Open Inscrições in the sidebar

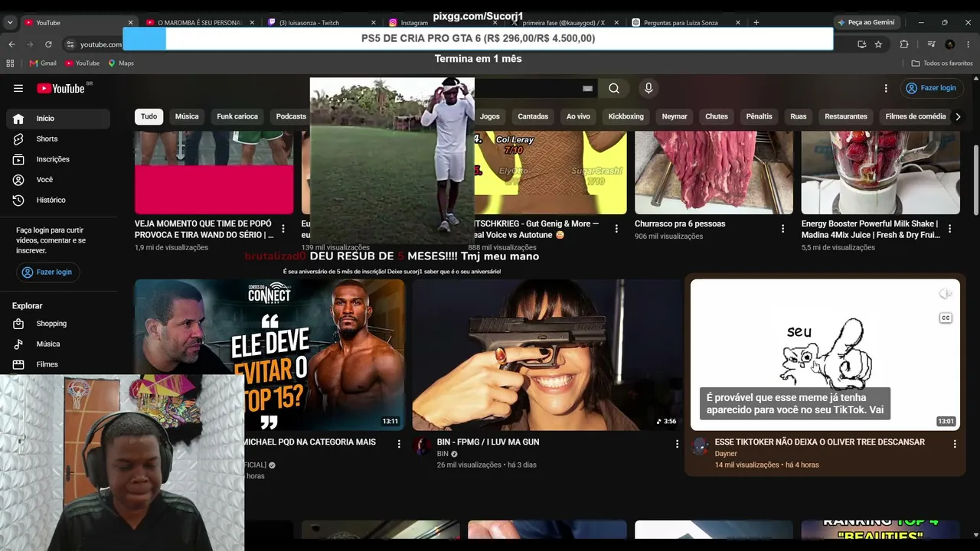(58, 159)
